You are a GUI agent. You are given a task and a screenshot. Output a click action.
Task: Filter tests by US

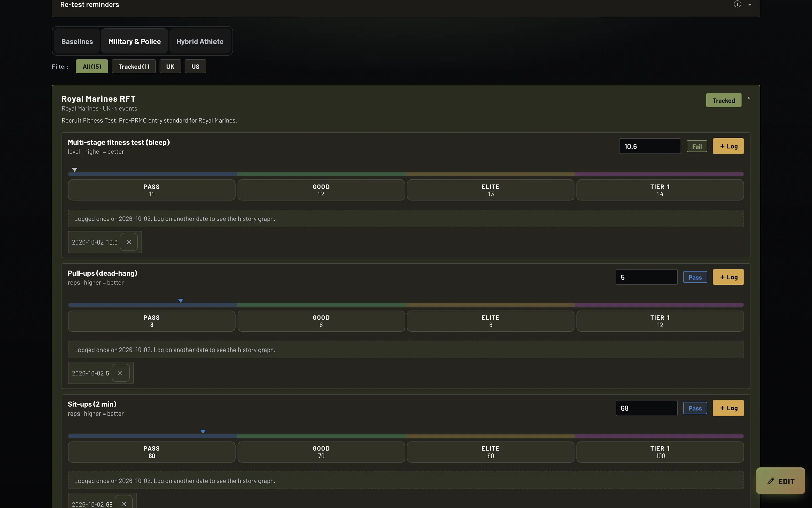[x=195, y=66]
